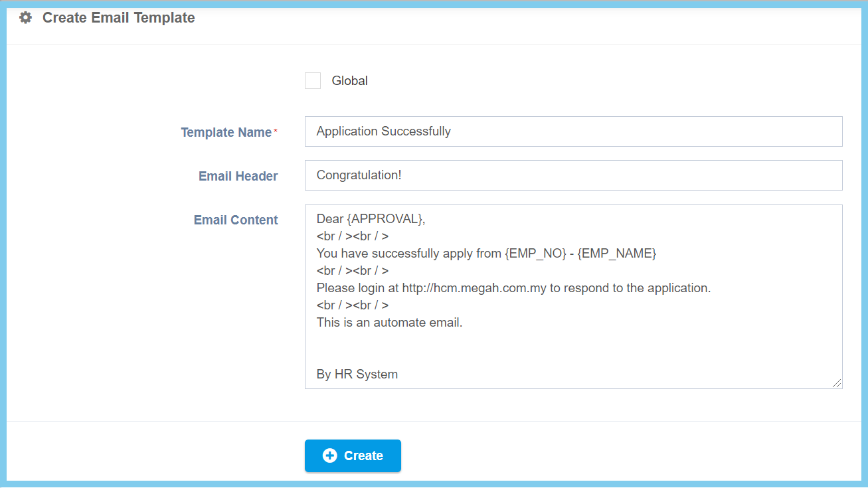This screenshot has width=868, height=488.
Task: Click the {EMP_NO} placeholder in email content
Action: (x=535, y=254)
